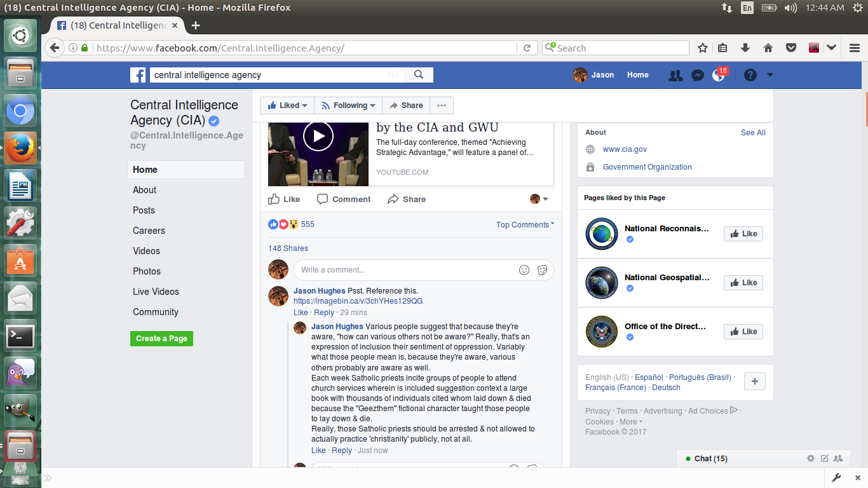
Task: Open Videos in the page sidebar
Action: (146, 251)
